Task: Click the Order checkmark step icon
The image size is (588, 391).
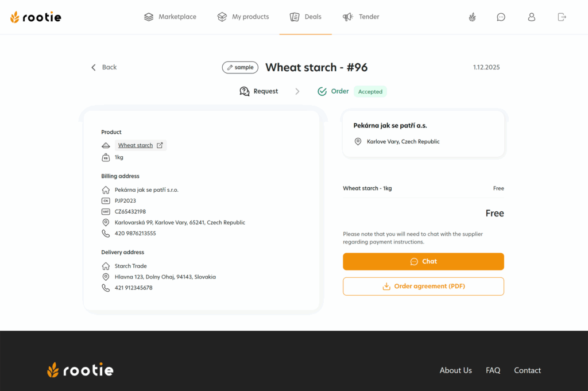Action: point(322,91)
